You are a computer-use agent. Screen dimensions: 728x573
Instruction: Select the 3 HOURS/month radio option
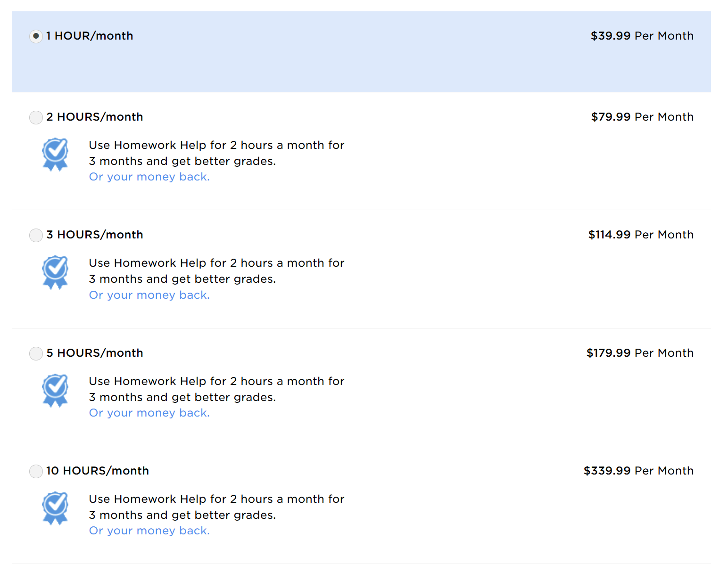click(36, 235)
